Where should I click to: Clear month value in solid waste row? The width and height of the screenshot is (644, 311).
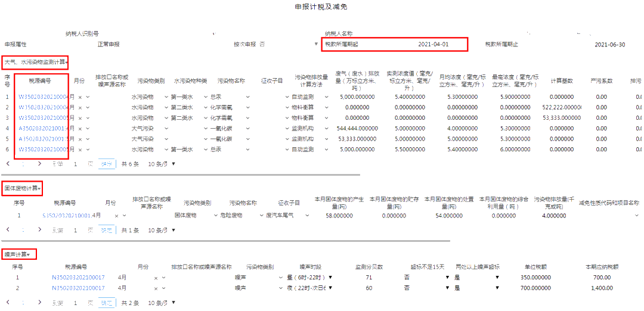pyautogui.click(x=115, y=215)
